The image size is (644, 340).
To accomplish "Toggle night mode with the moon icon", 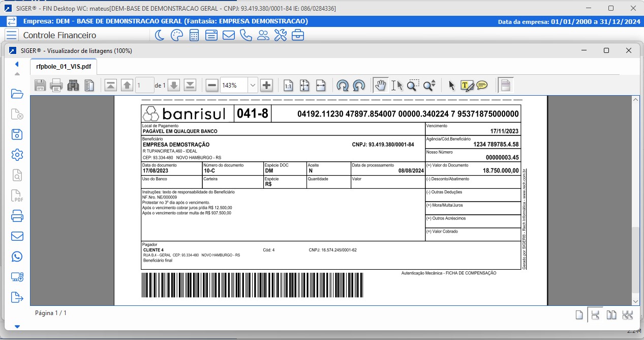I will [160, 35].
